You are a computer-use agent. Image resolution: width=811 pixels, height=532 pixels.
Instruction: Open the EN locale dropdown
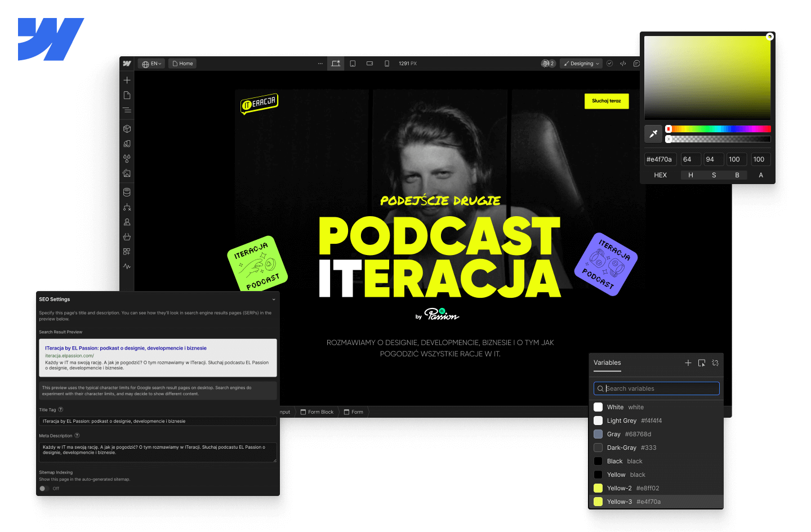point(152,64)
